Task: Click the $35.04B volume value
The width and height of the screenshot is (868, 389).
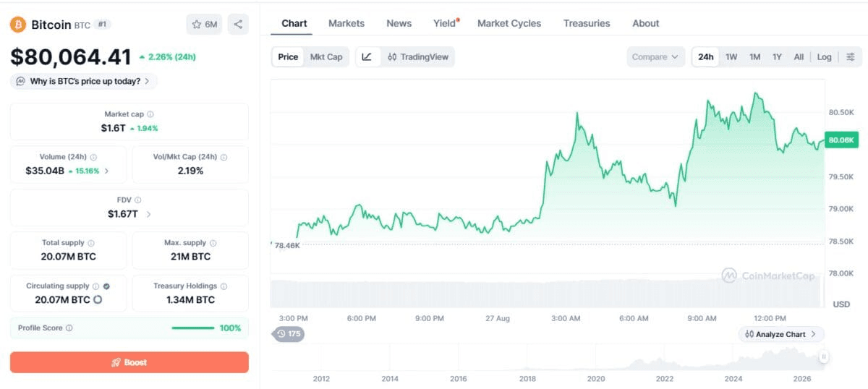Action: point(45,171)
